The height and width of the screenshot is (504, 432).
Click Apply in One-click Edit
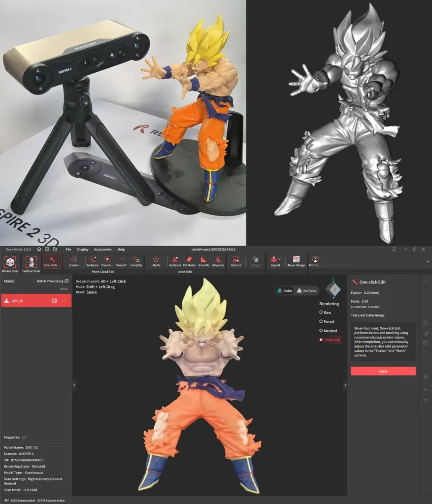(383, 371)
